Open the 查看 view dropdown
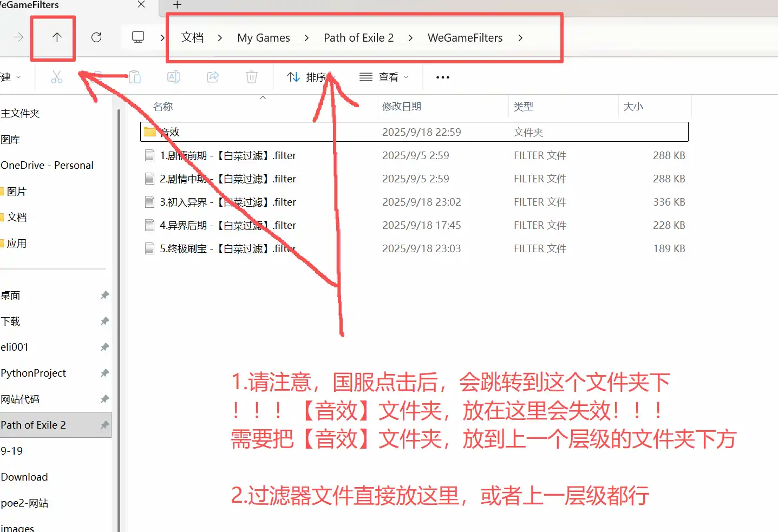778x532 pixels. (384, 77)
